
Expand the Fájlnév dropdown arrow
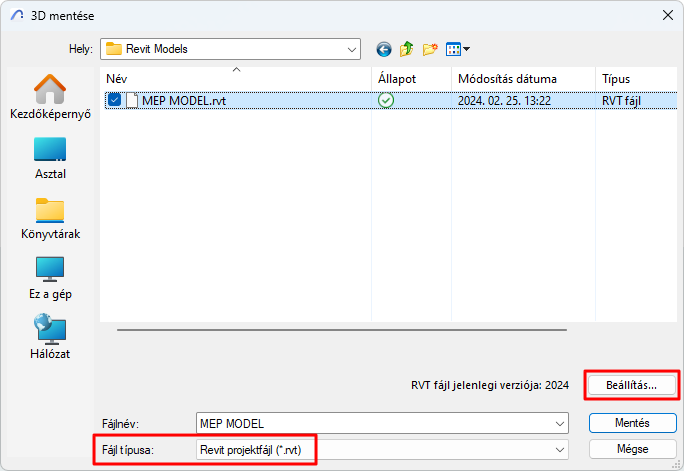pos(560,423)
